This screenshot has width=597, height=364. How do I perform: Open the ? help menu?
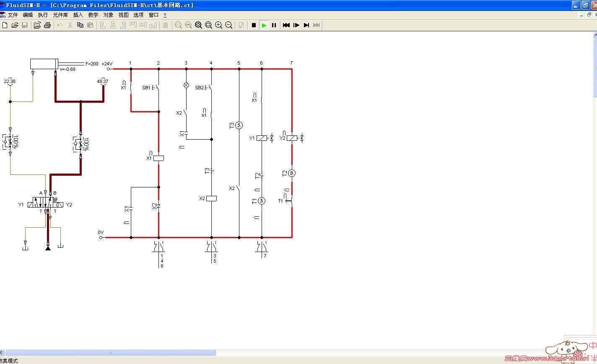pyautogui.click(x=165, y=15)
